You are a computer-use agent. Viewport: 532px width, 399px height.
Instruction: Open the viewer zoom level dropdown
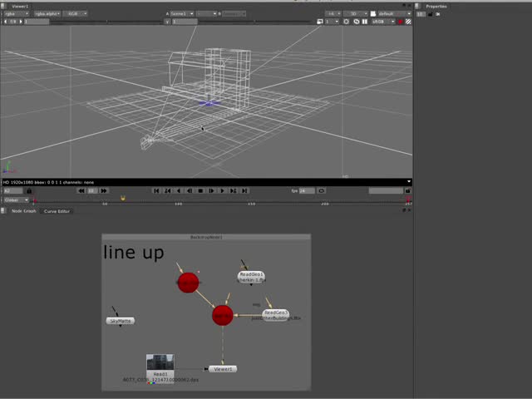point(332,13)
